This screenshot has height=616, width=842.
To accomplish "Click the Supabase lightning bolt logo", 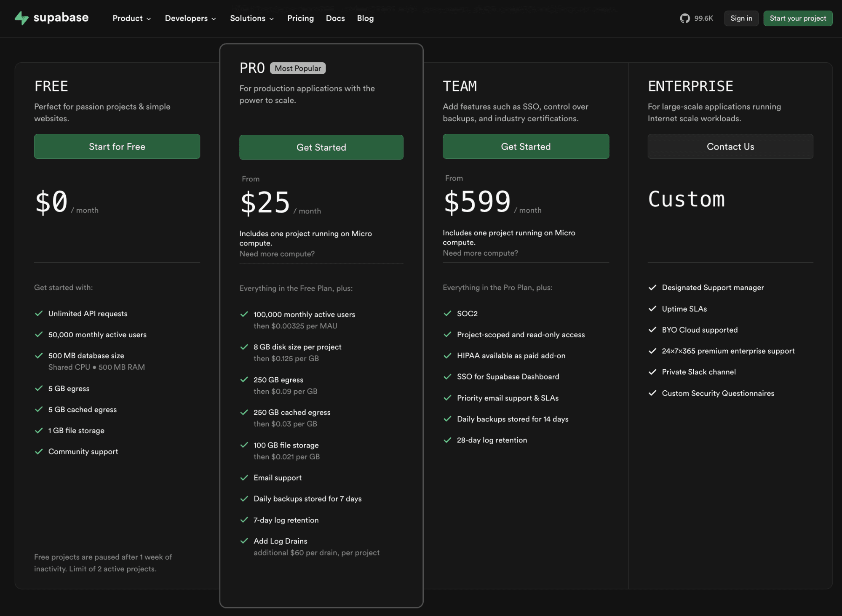I will click(21, 18).
